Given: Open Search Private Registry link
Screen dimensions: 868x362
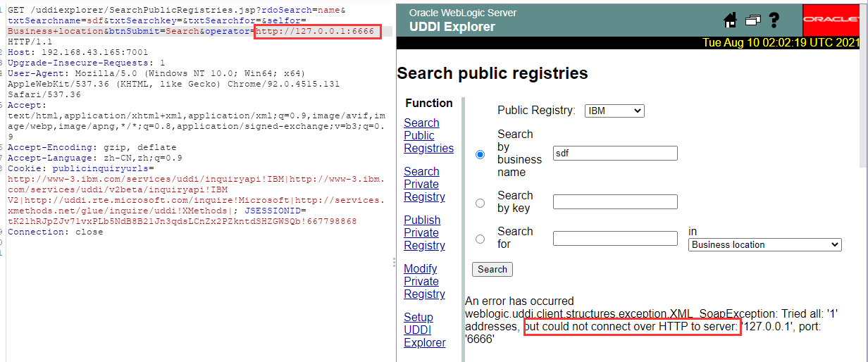Looking at the screenshot, I should tap(424, 184).
